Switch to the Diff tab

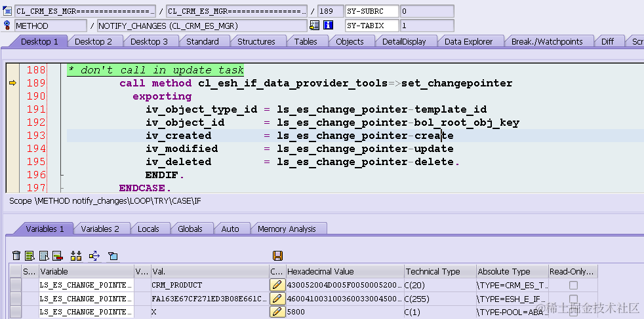[x=607, y=41]
